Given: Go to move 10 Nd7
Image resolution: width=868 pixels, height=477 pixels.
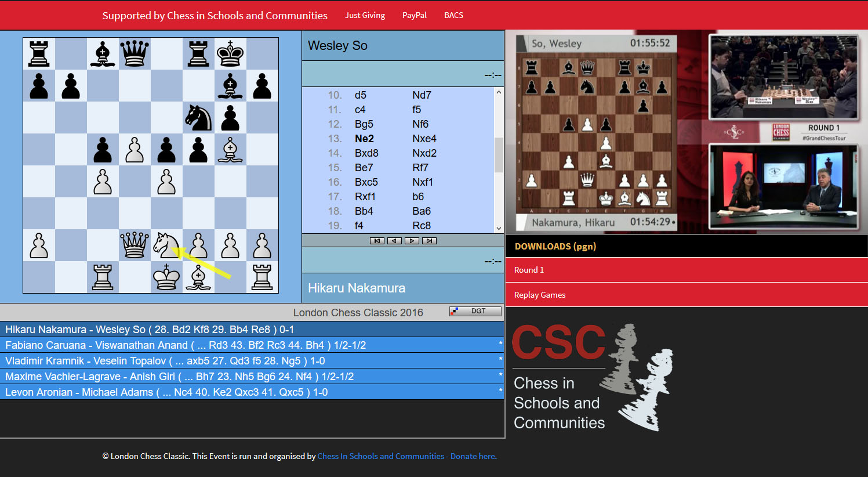Looking at the screenshot, I should coord(422,95).
